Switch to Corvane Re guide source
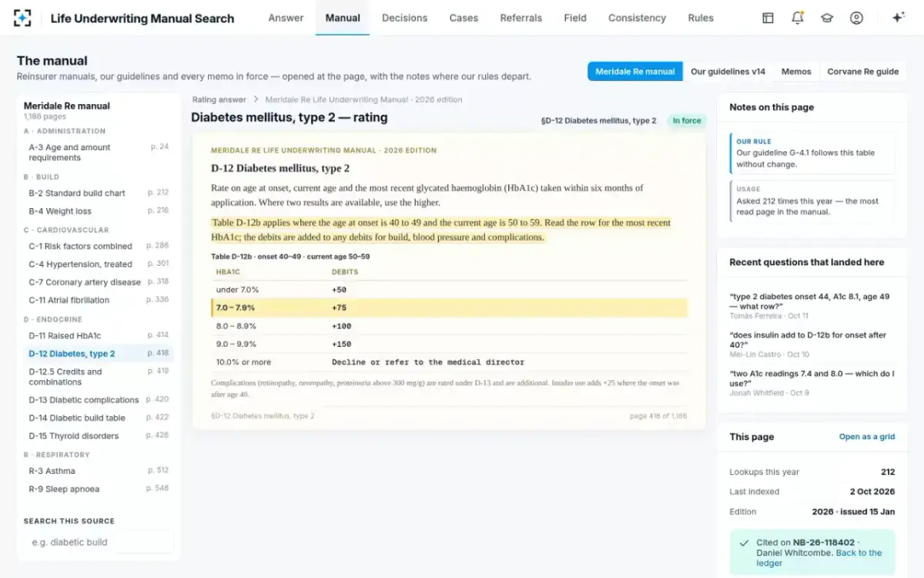Viewport: 924px width, 578px height. click(863, 72)
